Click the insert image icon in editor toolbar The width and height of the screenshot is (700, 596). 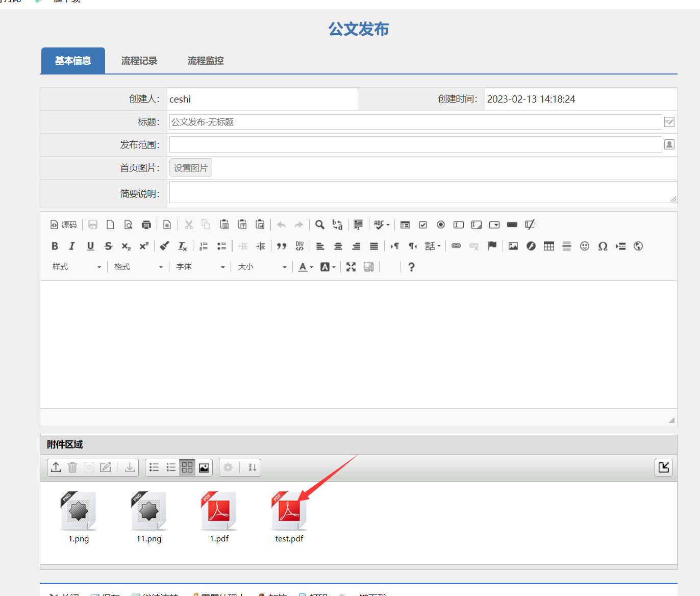513,246
